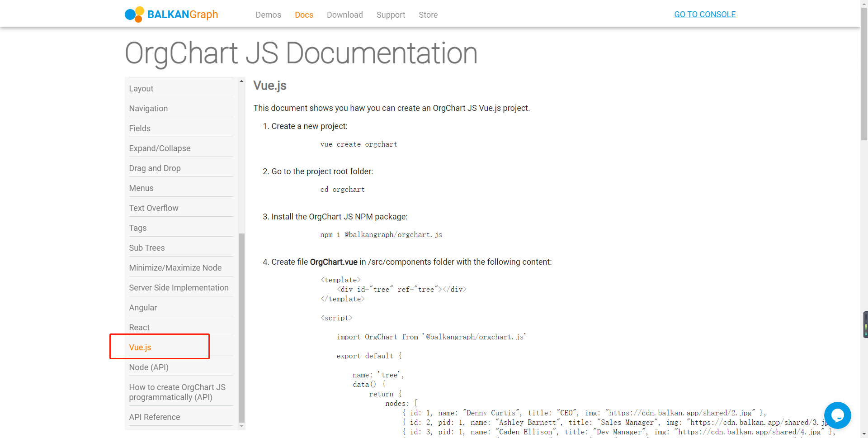Click the div id="tree" code line
Screen dimensions: 868x438
click(401, 289)
